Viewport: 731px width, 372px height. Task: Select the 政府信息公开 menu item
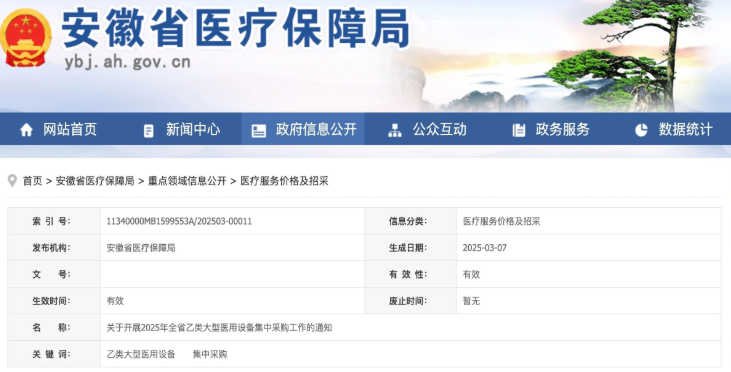pos(316,129)
